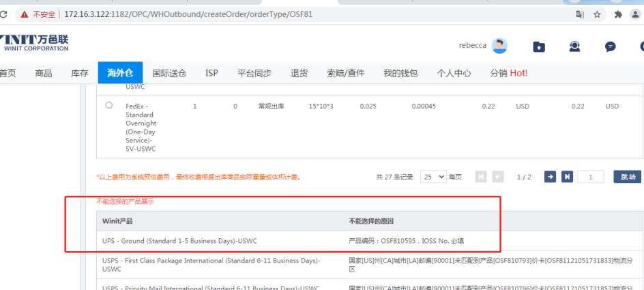This screenshot has width=644, height=290.
Task: Open the upload folder icon in header
Action: [539, 46]
